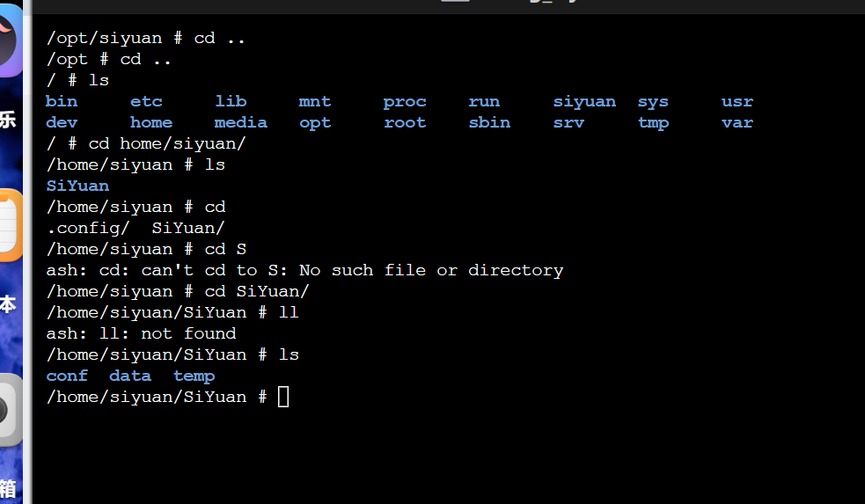Screen dimensions: 865x504
Task: Select 'bin' in the root listing
Action: click(62, 101)
